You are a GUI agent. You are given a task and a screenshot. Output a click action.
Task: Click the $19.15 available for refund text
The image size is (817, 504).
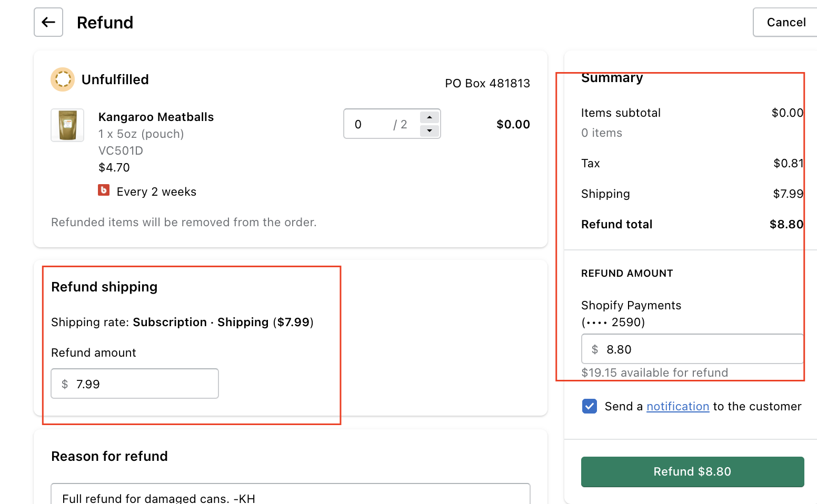click(654, 372)
